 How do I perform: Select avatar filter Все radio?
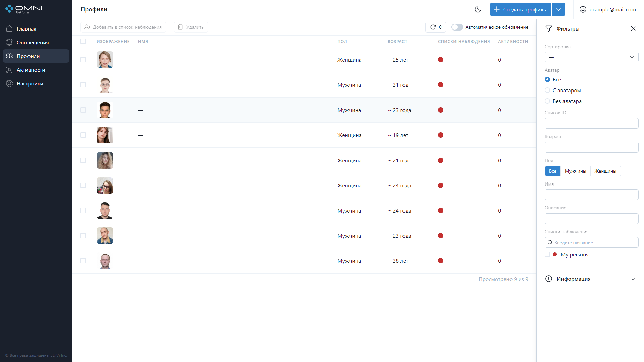547,79
